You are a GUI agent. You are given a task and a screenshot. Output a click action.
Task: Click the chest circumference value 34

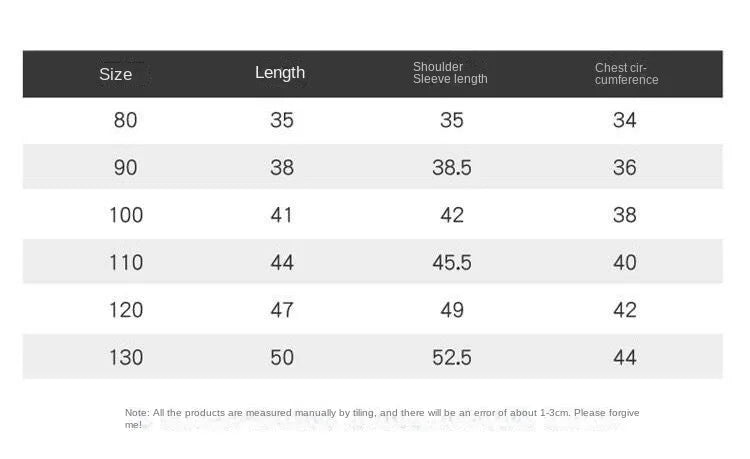click(x=625, y=120)
